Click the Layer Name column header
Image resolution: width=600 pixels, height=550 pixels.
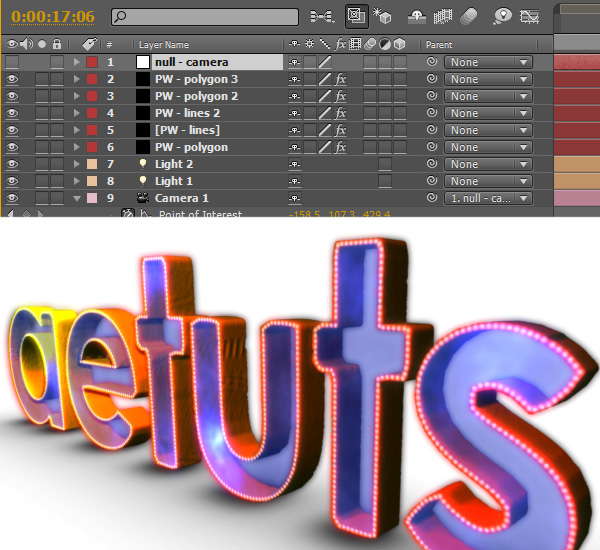coord(164,45)
